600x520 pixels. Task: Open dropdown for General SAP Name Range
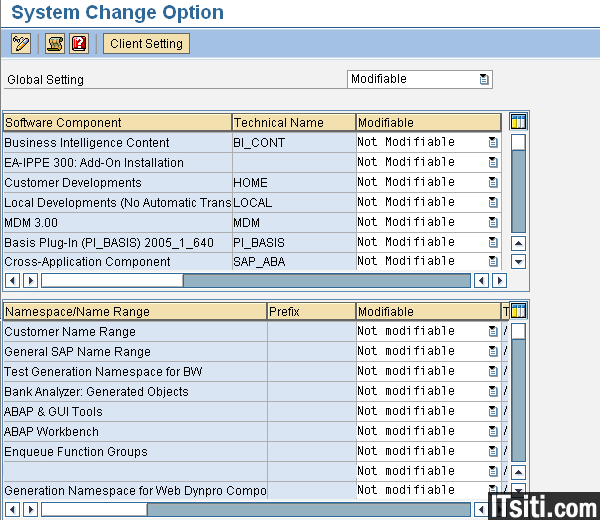(x=493, y=351)
